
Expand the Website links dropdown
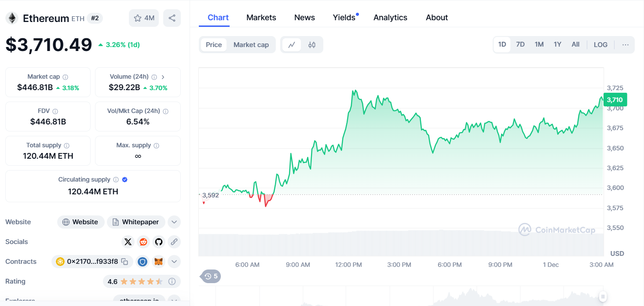[x=174, y=222]
